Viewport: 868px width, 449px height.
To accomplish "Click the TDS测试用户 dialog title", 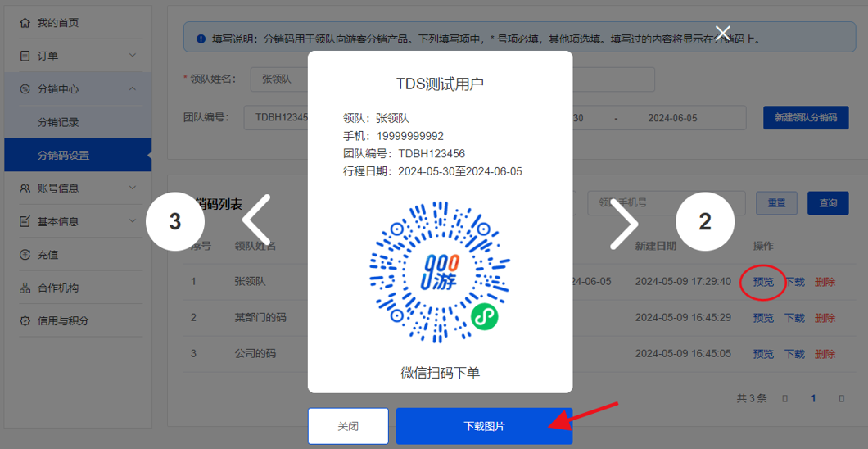I will (440, 84).
